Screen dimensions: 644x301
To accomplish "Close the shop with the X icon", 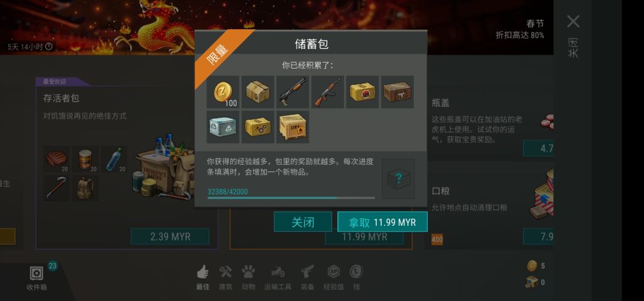I will point(573,21).
